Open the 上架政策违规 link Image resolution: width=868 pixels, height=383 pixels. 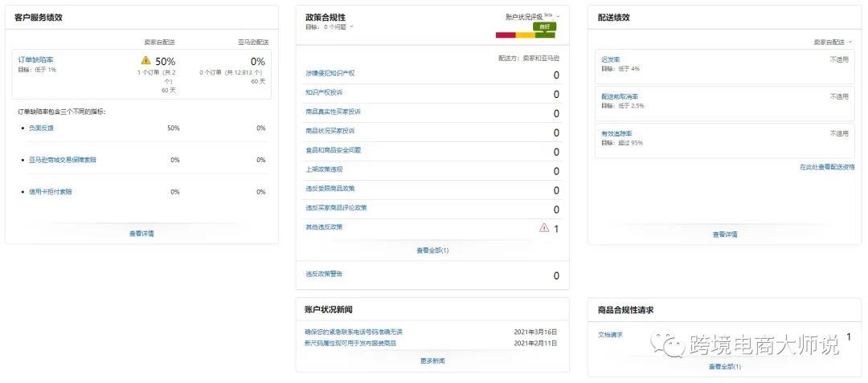pyautogui.click(x=324, y=169)
